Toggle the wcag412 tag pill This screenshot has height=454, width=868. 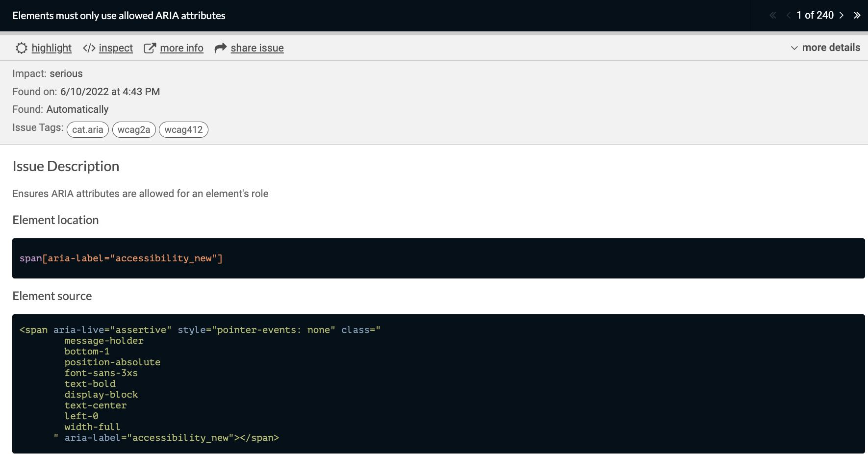183,129
